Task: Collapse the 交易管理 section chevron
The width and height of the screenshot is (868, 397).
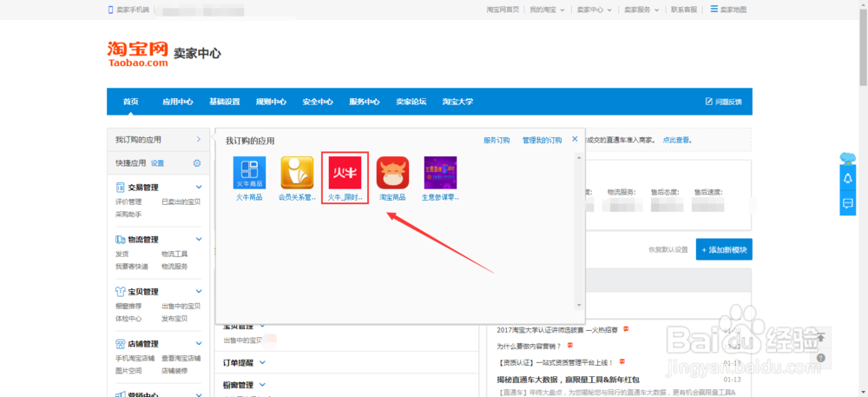Action: [x=199, y=187]
